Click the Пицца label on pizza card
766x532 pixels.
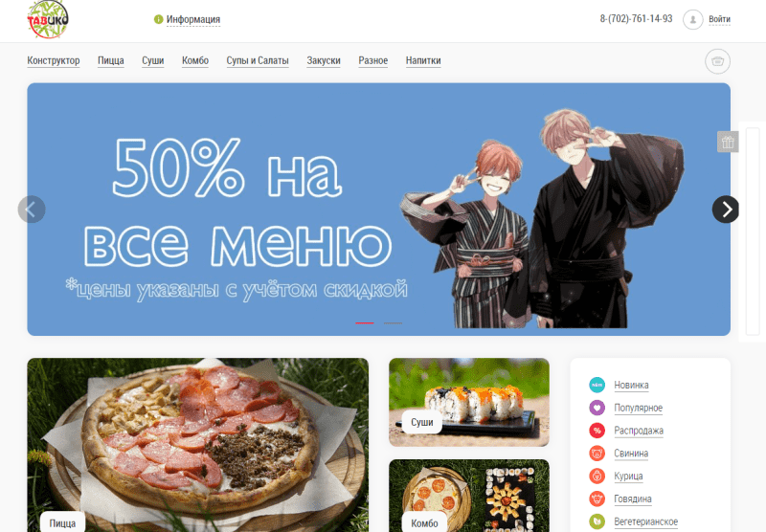[62, 522]
